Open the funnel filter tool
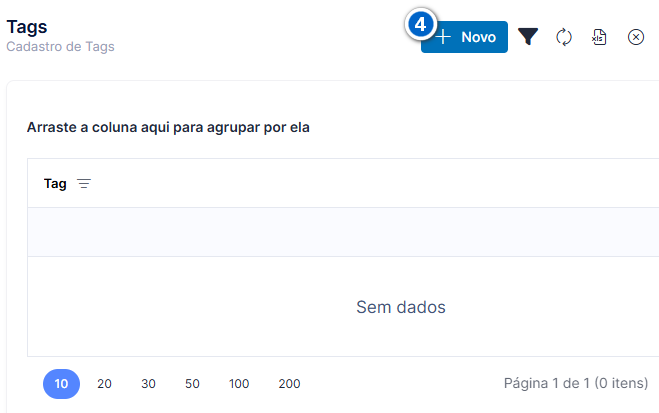The image size is (659, 413). point(528,37)
